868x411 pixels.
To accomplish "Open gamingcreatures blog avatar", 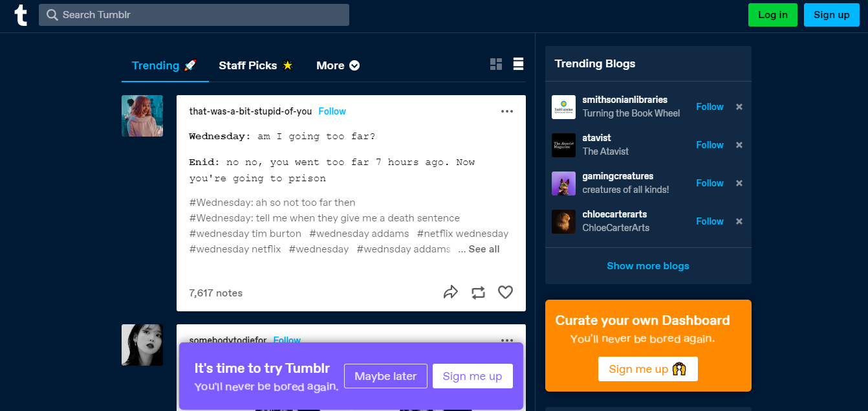I will pos(563,183).
